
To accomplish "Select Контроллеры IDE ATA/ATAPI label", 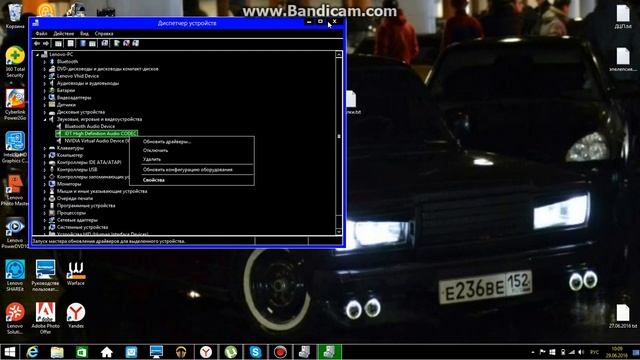I will coord(89,162).
